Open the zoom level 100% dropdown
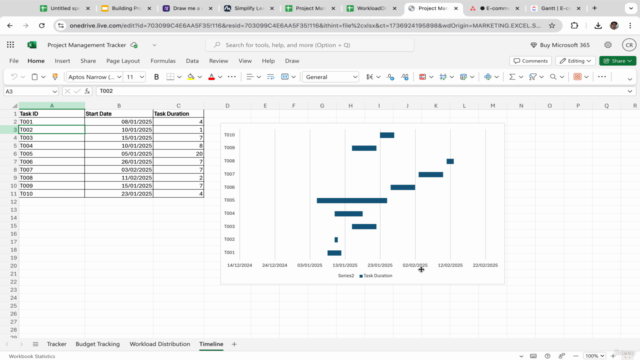 click(594, 356)
